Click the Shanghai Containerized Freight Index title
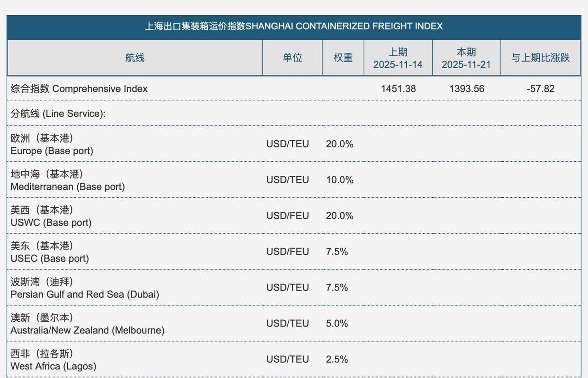Image resolution: width=588 pixels, height=378 pixels. point(294,26)
